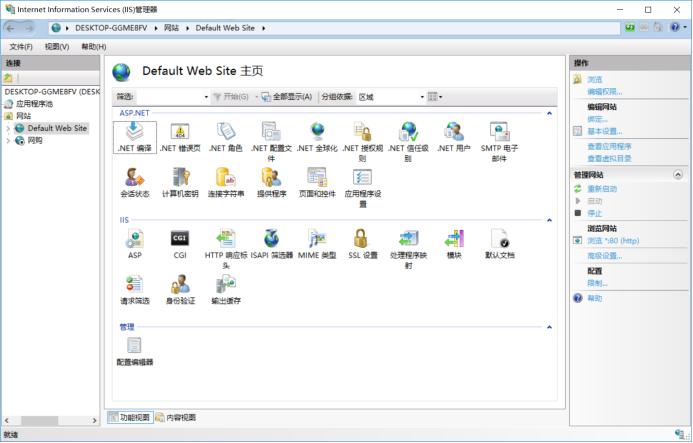Open the 页面和控件 feature icon
The image size is (693, 443).
(317, 183)
